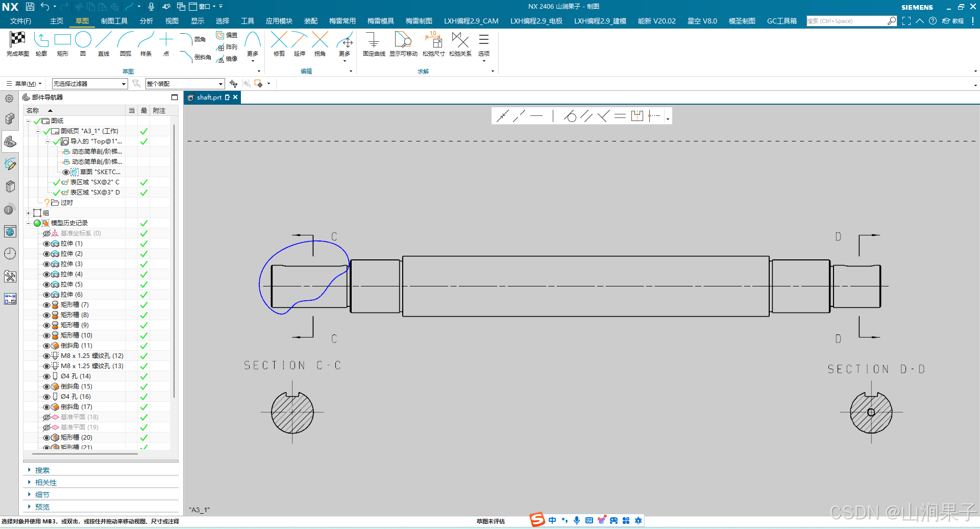
Task: Click the 名称 column header
Action: pos(75,111)
